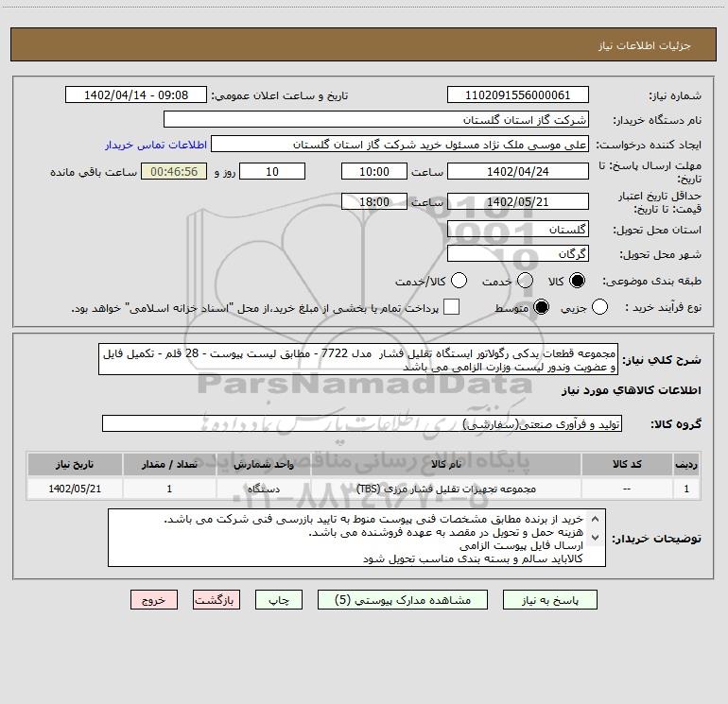Open اطلاعات تماس خریدار link
This screenshot has width=728, height=704.
pos(156,145)
